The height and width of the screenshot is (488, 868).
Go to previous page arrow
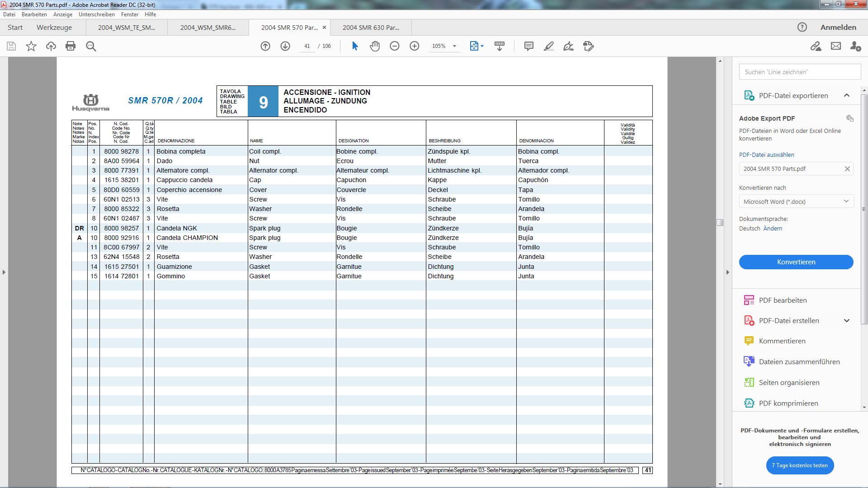pos(265,46)
